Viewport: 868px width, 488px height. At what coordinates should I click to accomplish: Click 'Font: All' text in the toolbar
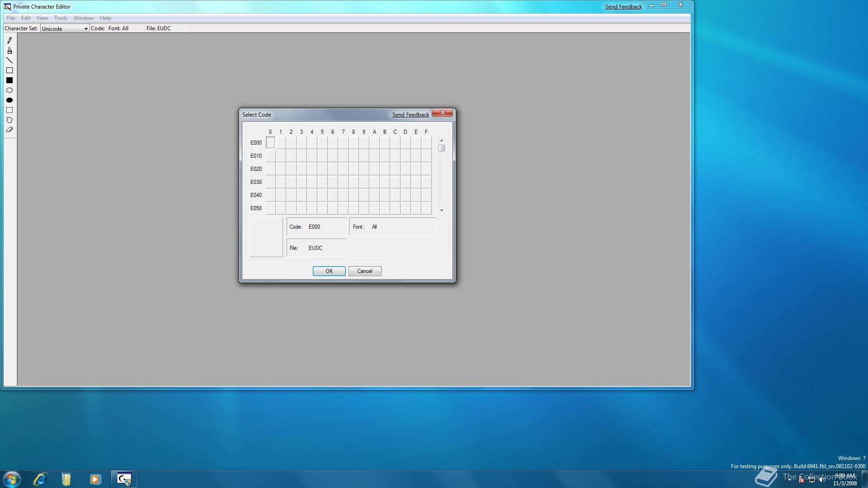pos(118,28)
